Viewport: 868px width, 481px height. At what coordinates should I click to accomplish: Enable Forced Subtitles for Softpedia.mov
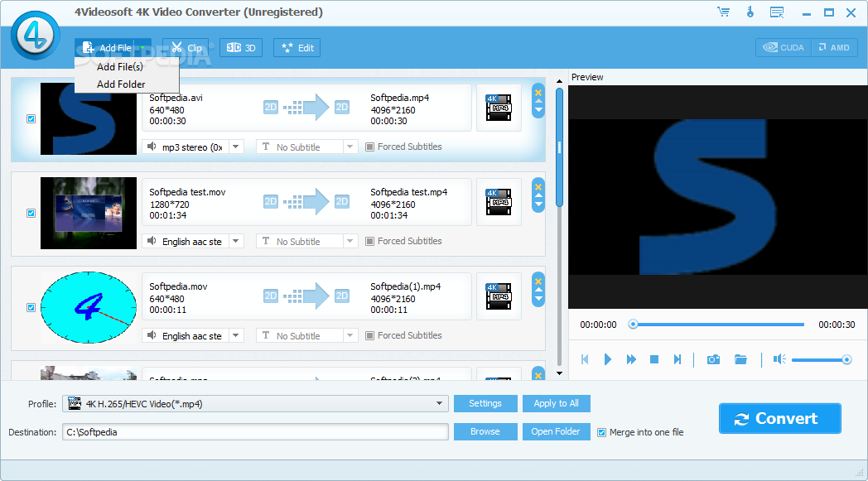click(x=369, y=335)
